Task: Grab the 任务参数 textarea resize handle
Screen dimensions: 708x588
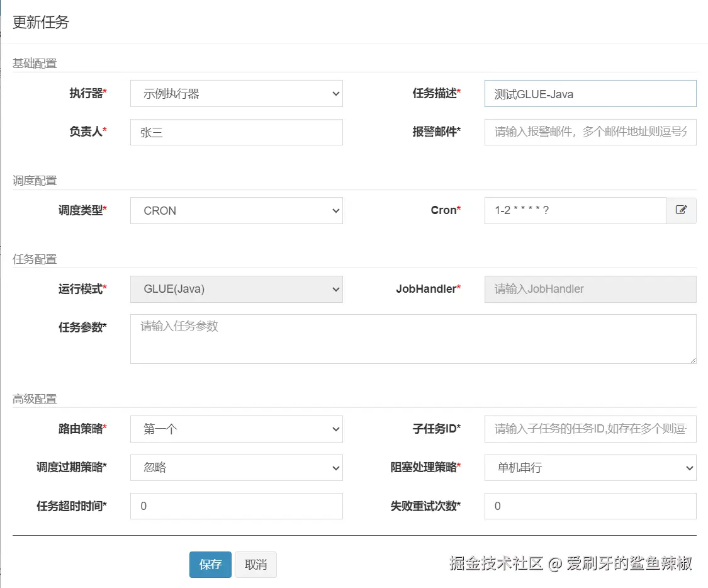Action: [693, 360]
